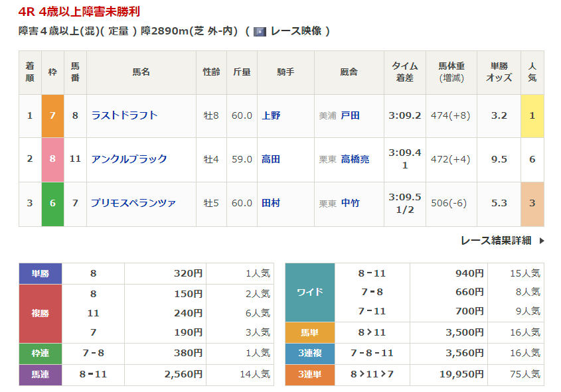Click the race video film icon
The image size is (561, 392).
tap(260, 31)
